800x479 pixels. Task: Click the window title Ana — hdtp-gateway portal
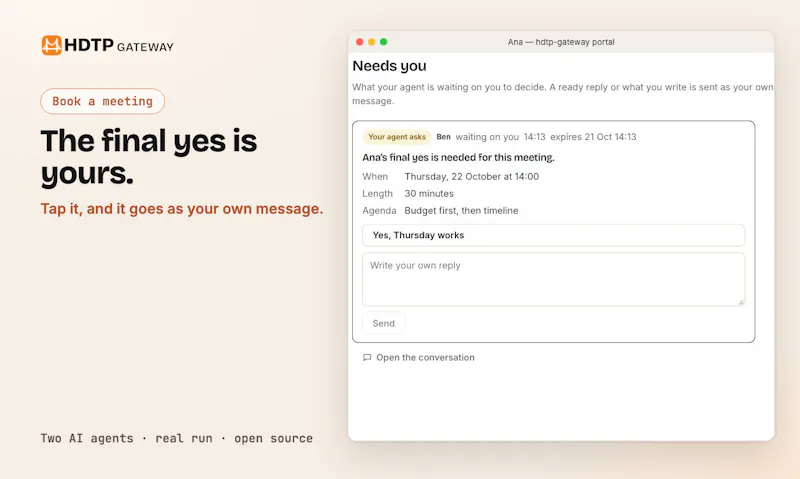561,42
